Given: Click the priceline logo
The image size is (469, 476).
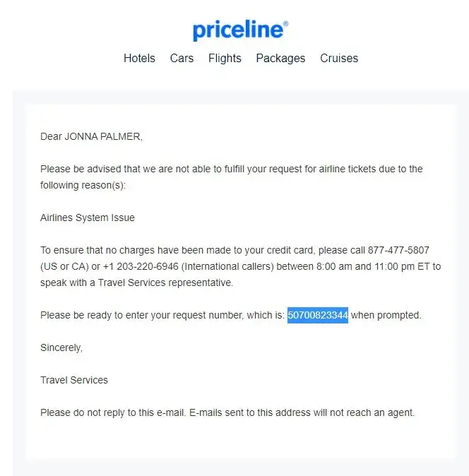Looking at the screenshot, I should (x=239, y=30).
